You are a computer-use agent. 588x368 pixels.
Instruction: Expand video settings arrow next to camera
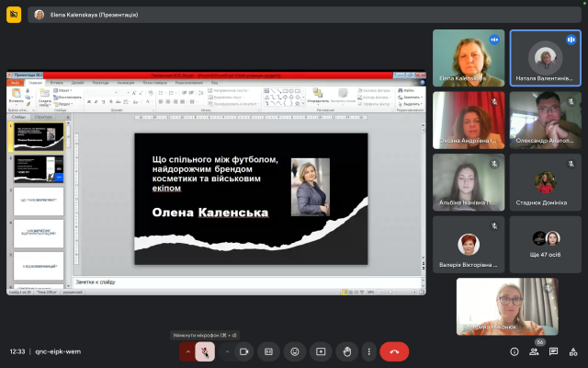[227, 351]
